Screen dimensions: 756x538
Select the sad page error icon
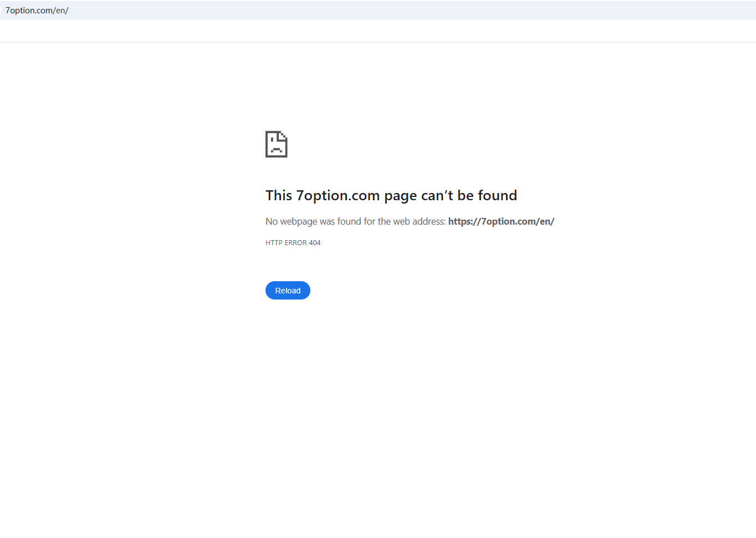(277, 144)
